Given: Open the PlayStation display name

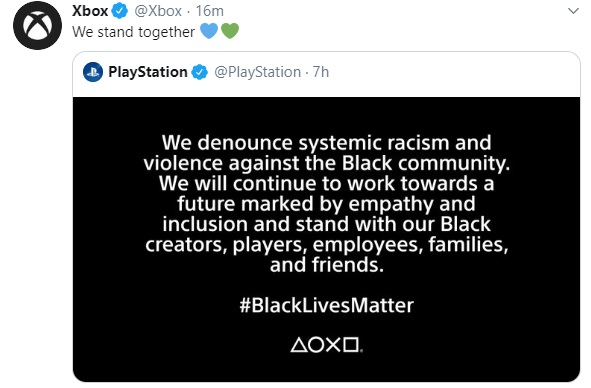Looking at the screenshot, I should 148,72.
